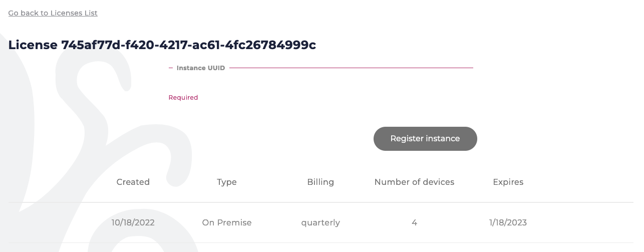Screen dimensions: 644x252
Task: Click the Created column header
Action: (133, 182)
